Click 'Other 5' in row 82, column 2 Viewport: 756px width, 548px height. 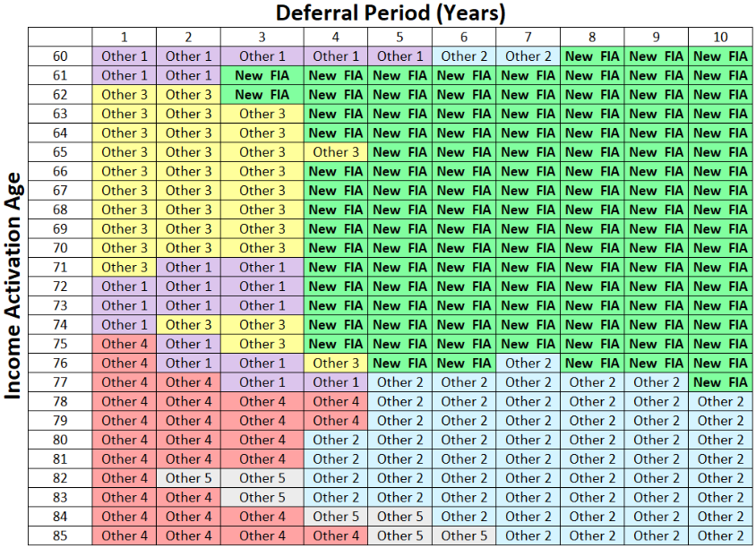[x=188, y=478]
